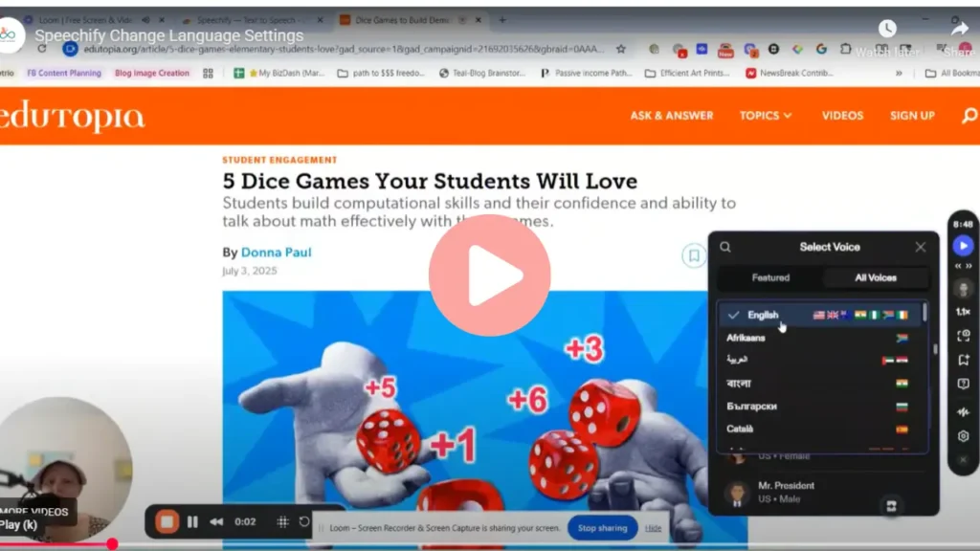Click the Stop sharing button
Screen dimensions: 980x551
(603, 528)
